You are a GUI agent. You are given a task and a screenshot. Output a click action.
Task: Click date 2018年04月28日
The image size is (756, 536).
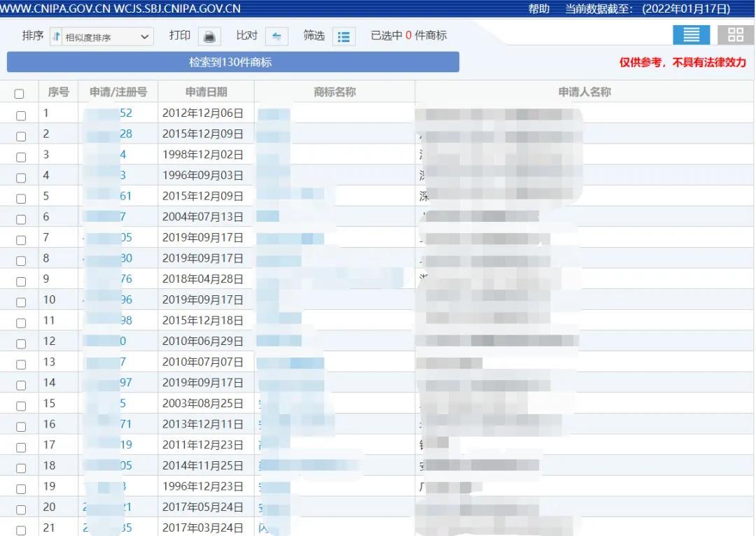(202, 279)
